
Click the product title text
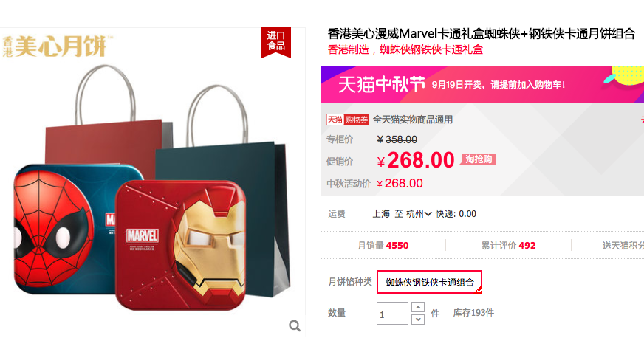482,34
